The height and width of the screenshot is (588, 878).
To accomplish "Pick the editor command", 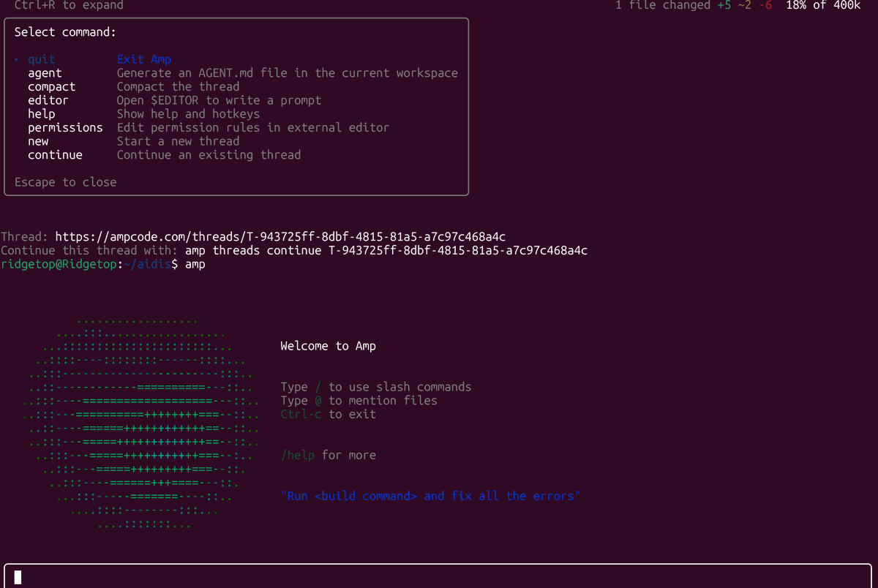I will [x=48, y=100].
